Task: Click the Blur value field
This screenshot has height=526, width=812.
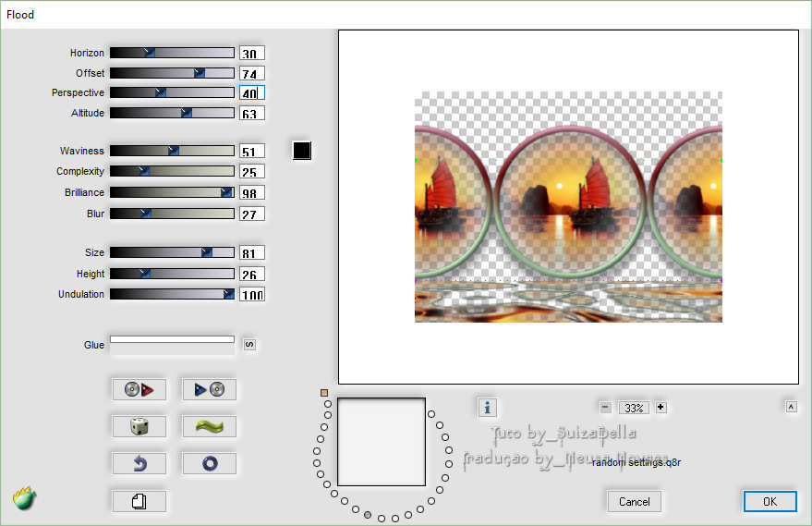Action: (x=252, y=214)
